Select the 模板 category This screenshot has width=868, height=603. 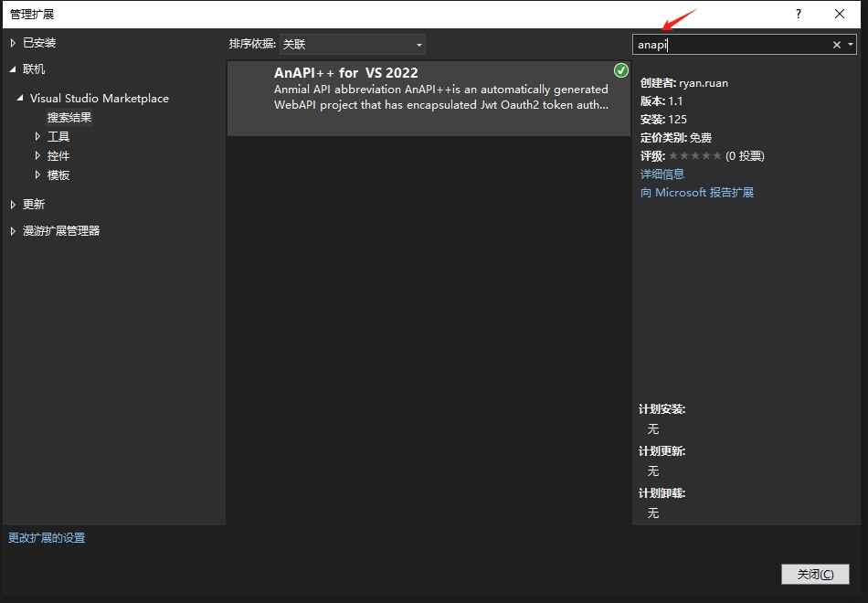(58, 175)
